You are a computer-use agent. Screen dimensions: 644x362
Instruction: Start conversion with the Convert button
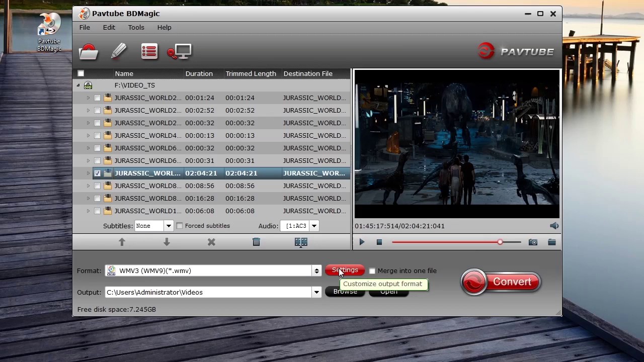(x=501, y=282)
